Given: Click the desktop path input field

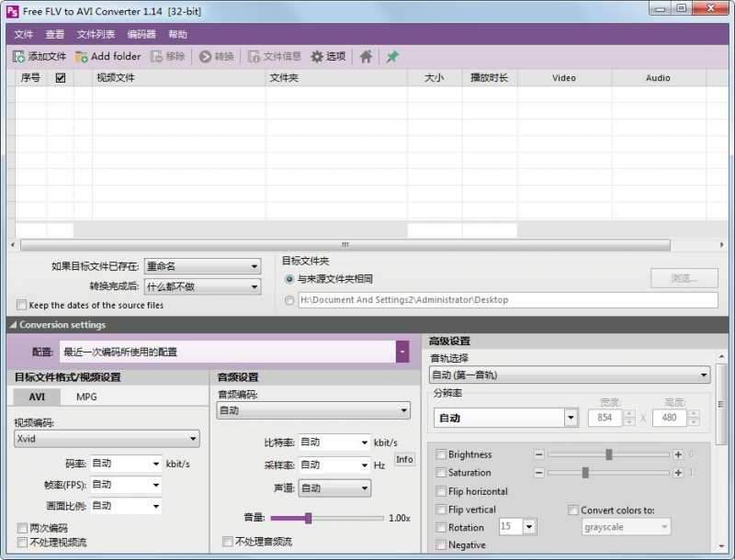Looking at the screenshot, I should [505, 299].
